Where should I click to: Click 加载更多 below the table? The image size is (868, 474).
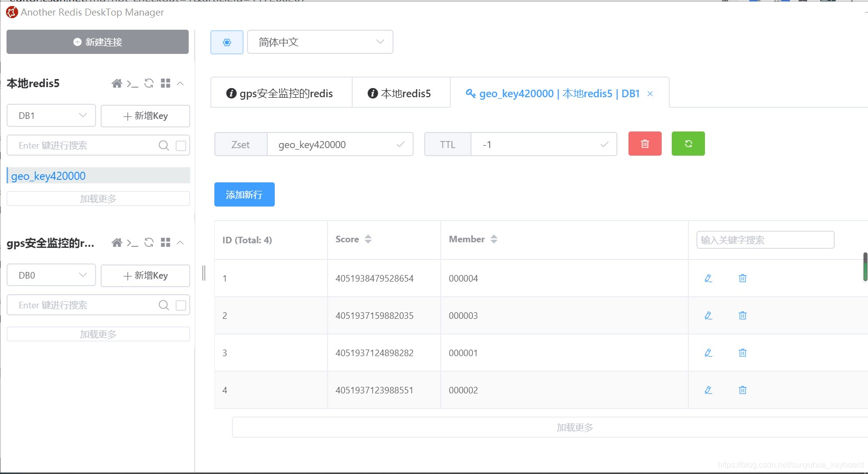(575, 427)
